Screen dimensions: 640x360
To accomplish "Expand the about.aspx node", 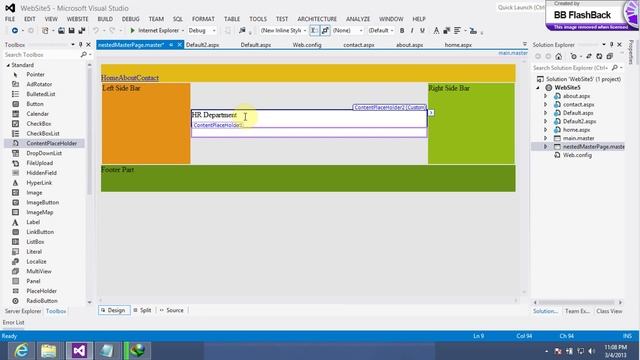I will pos(545,96).
